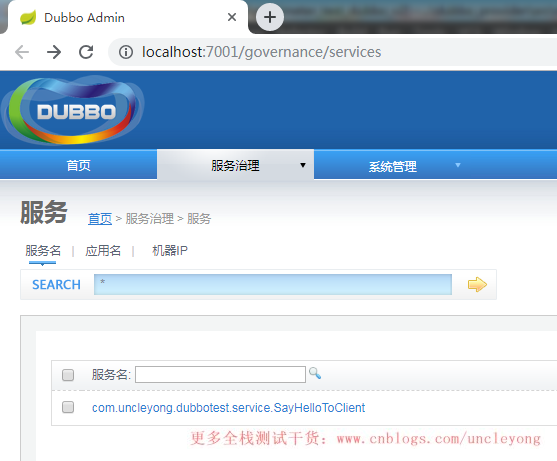Click the 服务名 filter input box
This screenshot has height=461, width=557.
click(x=220, y=374)
